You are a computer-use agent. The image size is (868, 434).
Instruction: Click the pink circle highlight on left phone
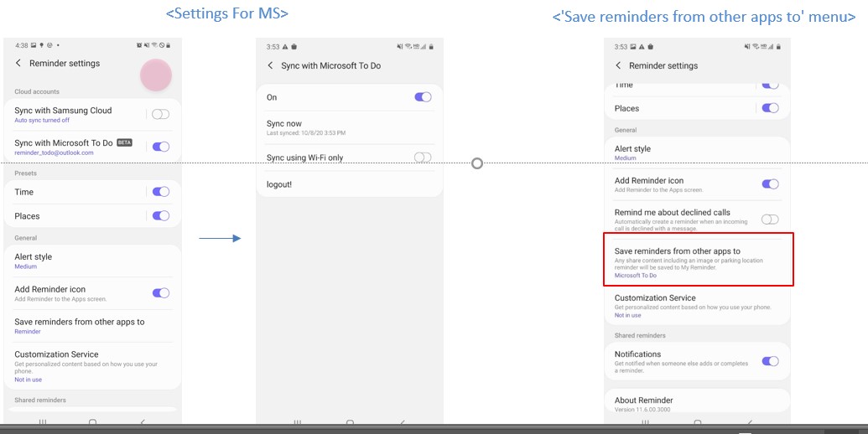155,75
